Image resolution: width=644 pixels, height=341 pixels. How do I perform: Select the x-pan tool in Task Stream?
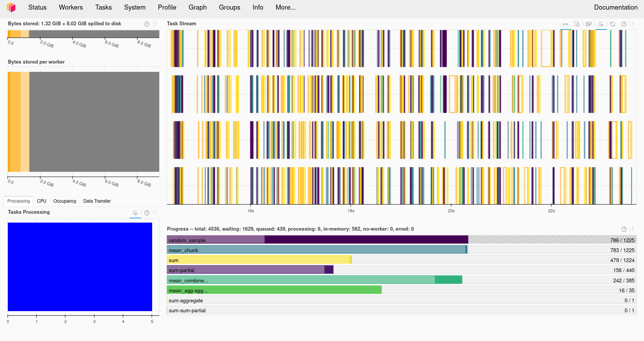(x=565, y=24)
